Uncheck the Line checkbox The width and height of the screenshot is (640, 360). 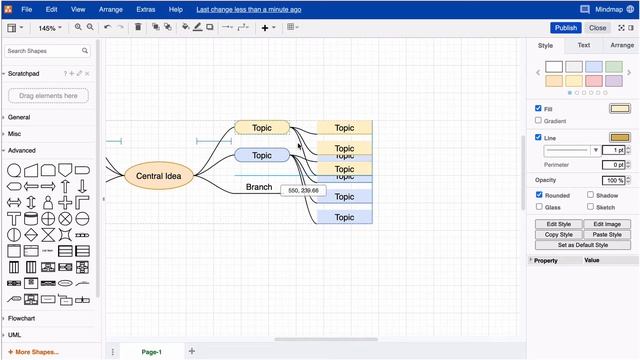(x=538, y=137)
